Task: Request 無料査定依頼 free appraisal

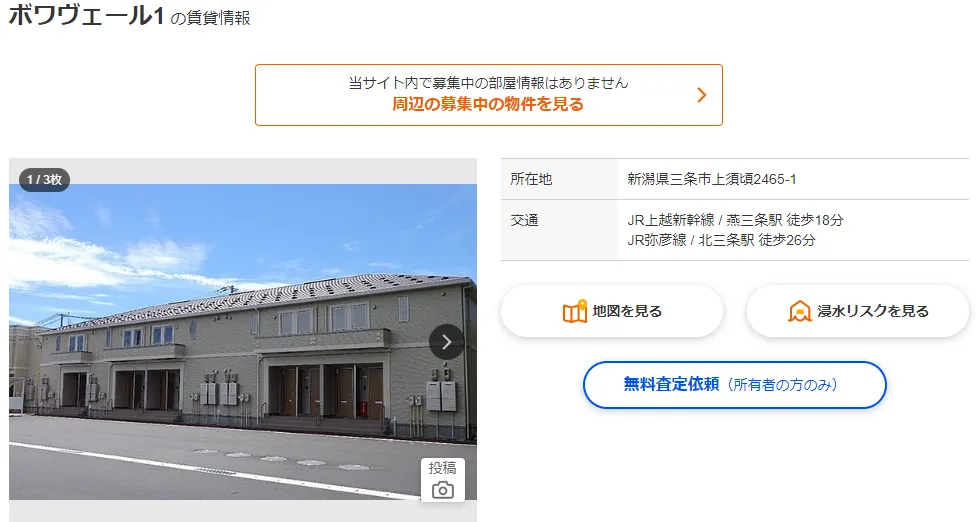Action: click(x=734, y=385)
